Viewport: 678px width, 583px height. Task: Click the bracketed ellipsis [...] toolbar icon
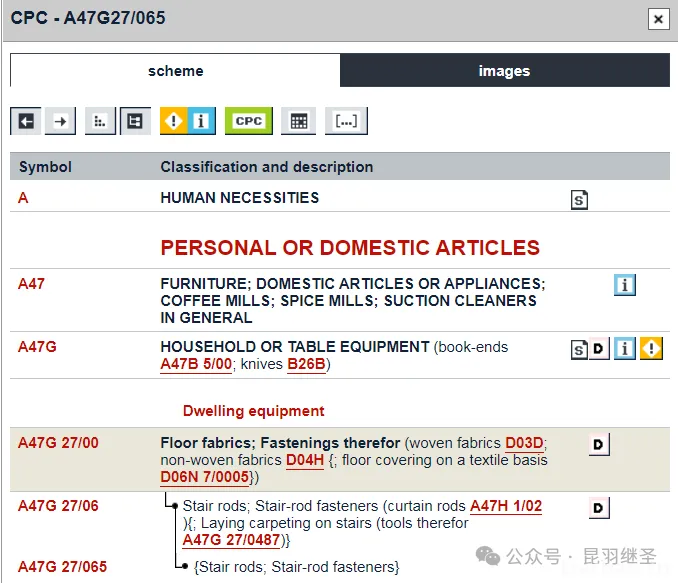tap(346, 121)
